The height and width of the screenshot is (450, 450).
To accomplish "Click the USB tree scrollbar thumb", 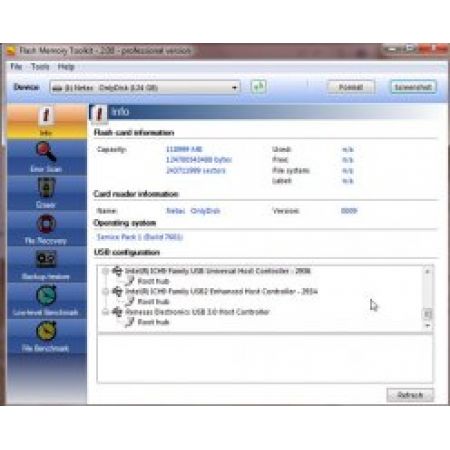I will coord(427,314).
